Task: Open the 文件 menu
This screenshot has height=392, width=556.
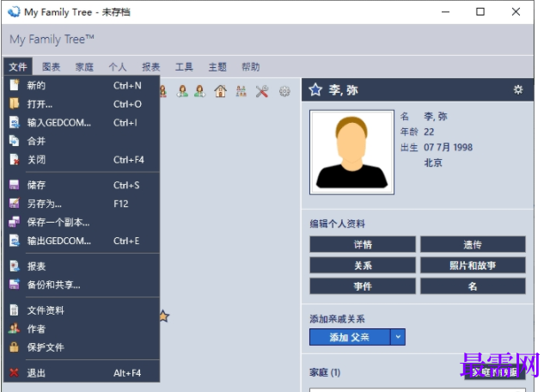Action: point(18,67)
